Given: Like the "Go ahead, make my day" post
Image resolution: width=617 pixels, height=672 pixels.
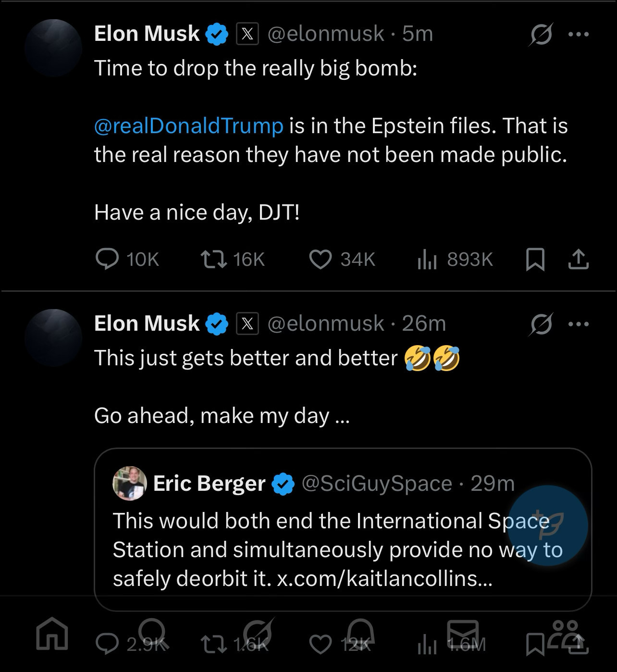Looking at the screenshot, I should click(x=320, y=644).
